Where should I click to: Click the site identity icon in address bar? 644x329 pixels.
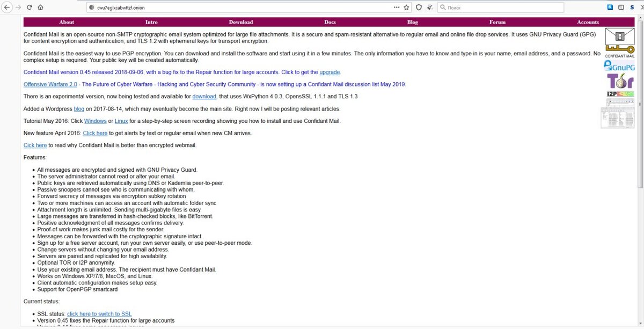point(92,8)
